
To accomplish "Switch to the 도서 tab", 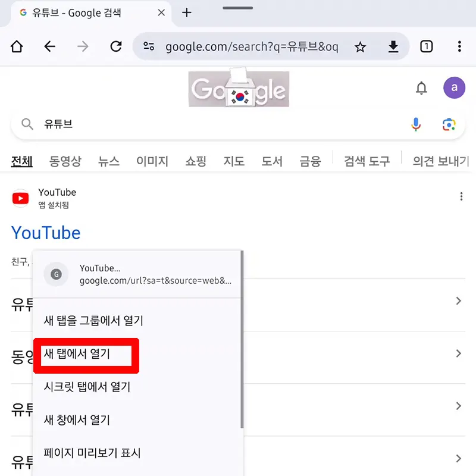I will tap(272, 161).
